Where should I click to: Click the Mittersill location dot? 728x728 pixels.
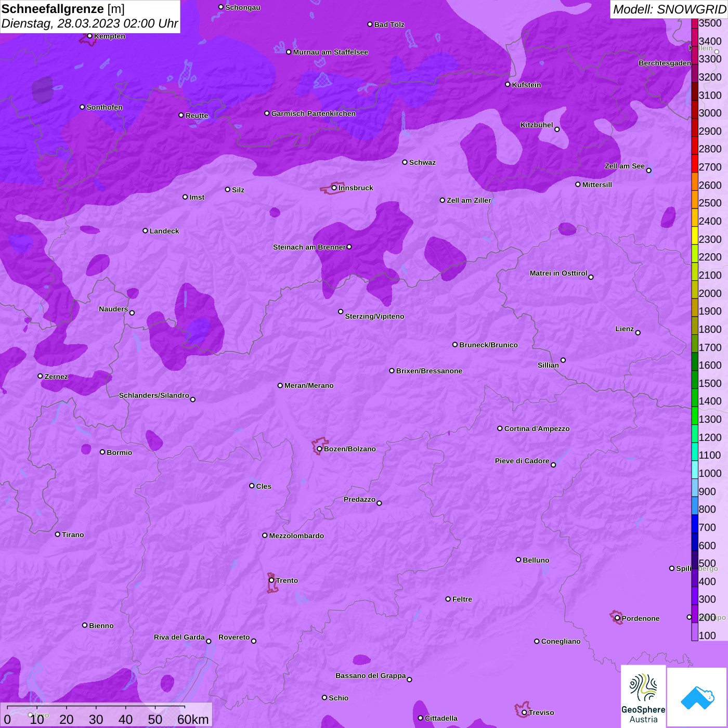click(x=578, y=184)
